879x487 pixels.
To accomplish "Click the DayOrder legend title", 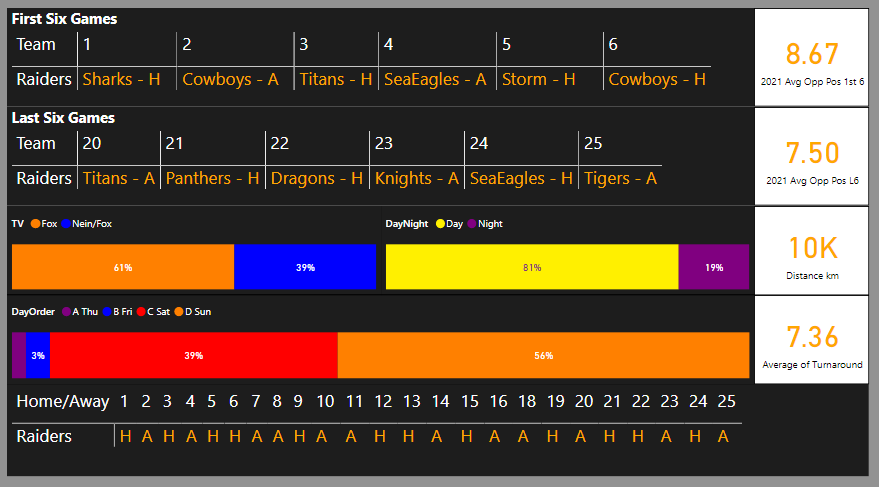I will (33, 312).
